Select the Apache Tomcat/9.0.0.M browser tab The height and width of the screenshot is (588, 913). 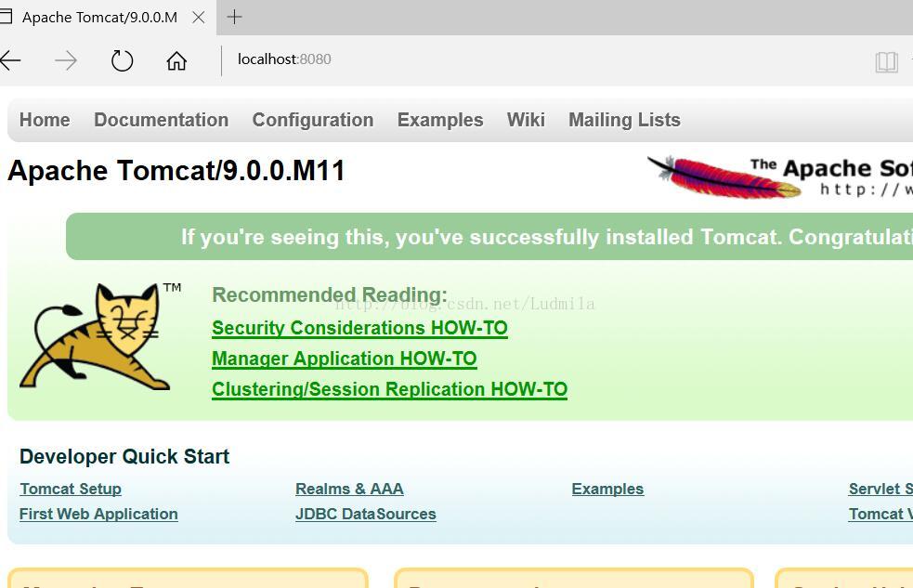(x=99, y=18)
